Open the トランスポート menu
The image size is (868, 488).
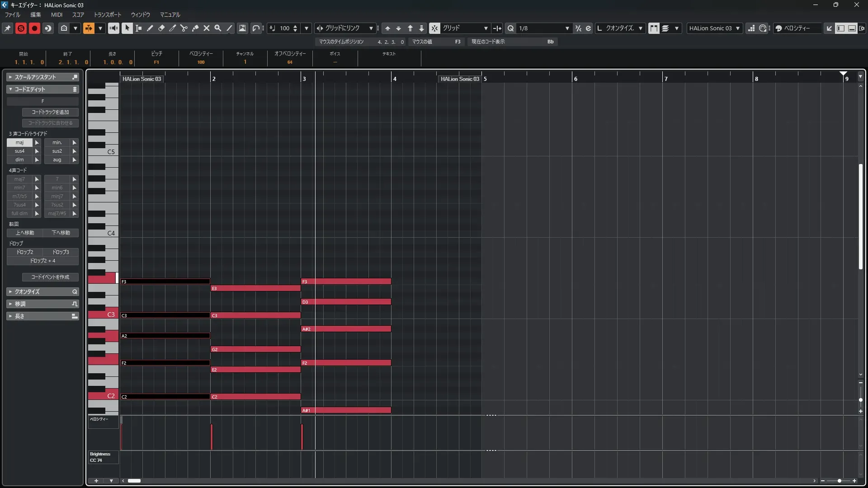point(108,15)
